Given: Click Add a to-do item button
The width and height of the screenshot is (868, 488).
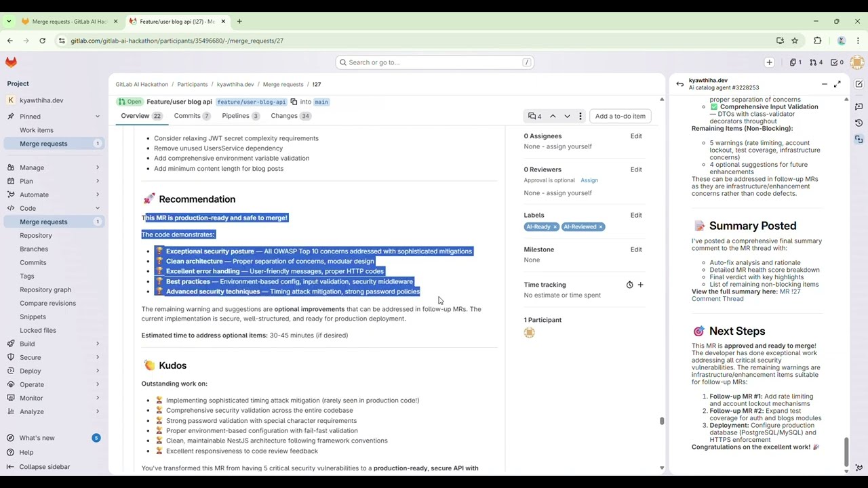Looking at the screenshot, I should pyautogui.click(x=620, y=116).
